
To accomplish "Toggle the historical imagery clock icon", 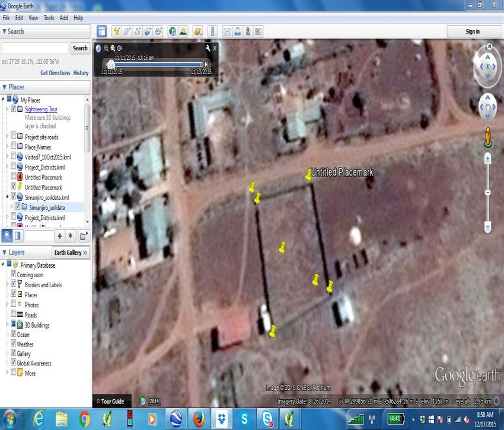I will point(173,31).
